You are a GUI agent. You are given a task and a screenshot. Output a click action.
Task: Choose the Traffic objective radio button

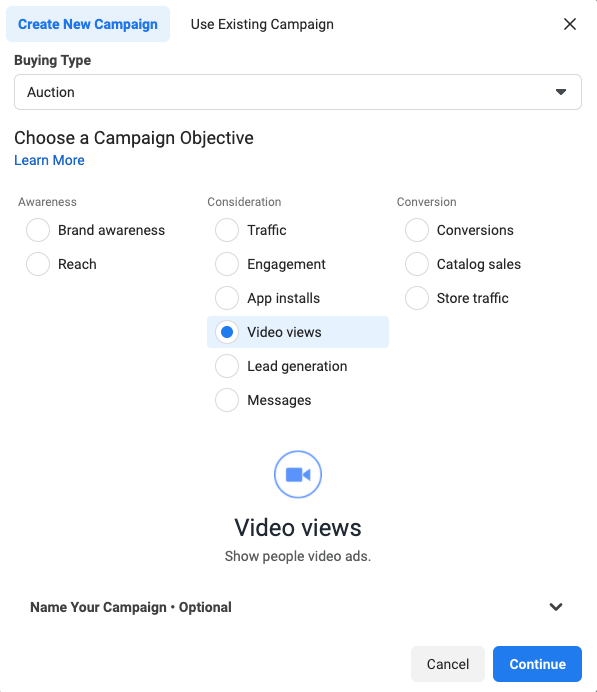(x=227, y=230)
